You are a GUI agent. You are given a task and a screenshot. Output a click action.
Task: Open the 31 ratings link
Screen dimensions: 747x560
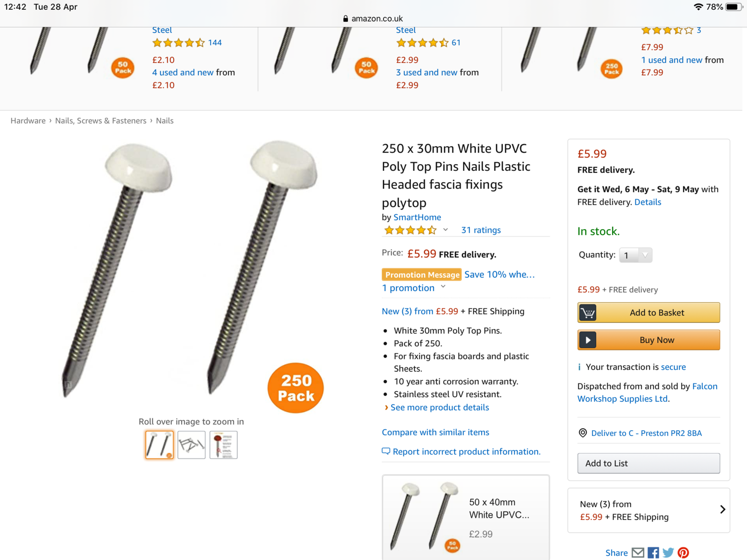tap(481, 230)
